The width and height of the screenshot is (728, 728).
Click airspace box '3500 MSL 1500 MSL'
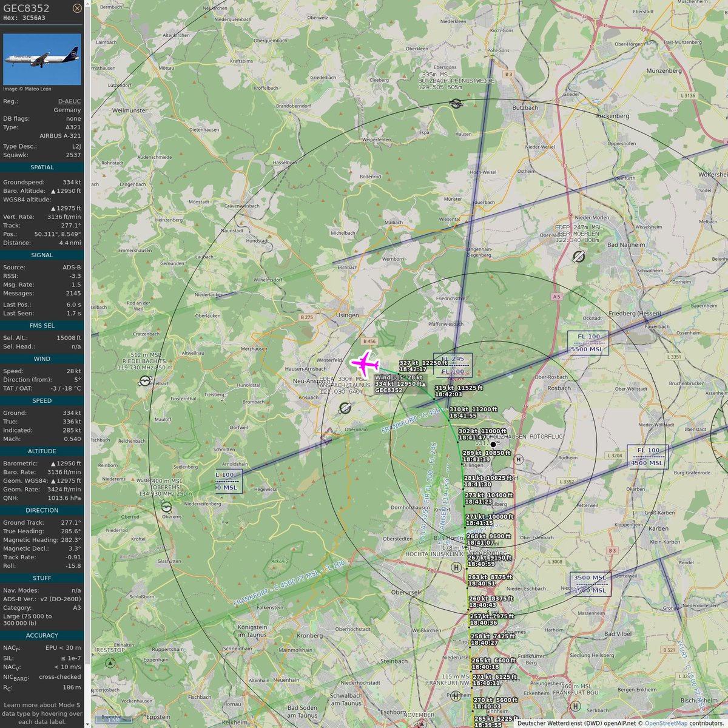(x=590, y=584)
